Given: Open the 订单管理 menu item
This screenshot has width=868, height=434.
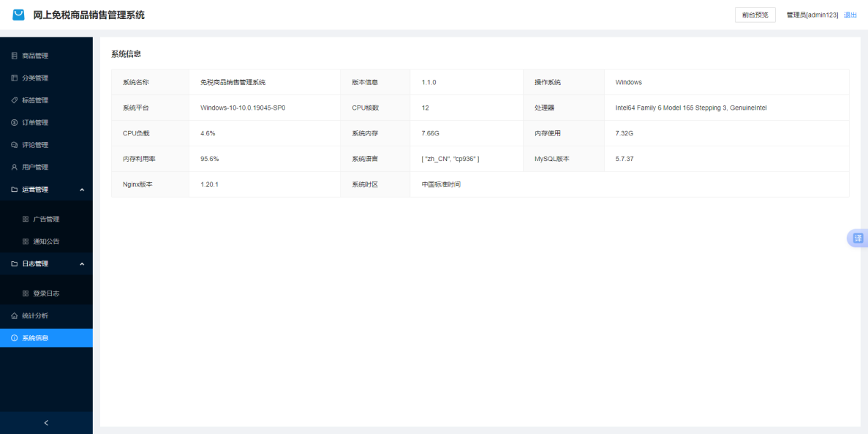Looking at the screenshot, I should [x=47, y=122].
